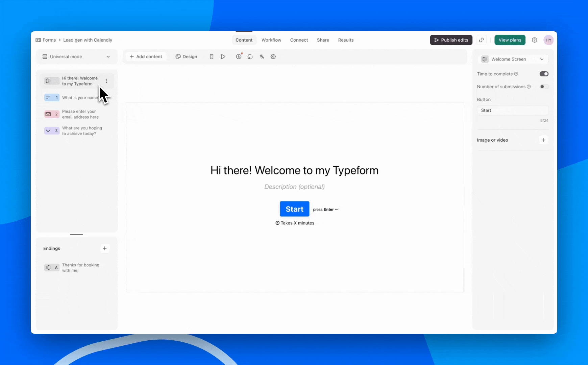Viewport: 588px width, 365px height.
Task: Enable the Number of submissions toggle
Action: [544, 87]
